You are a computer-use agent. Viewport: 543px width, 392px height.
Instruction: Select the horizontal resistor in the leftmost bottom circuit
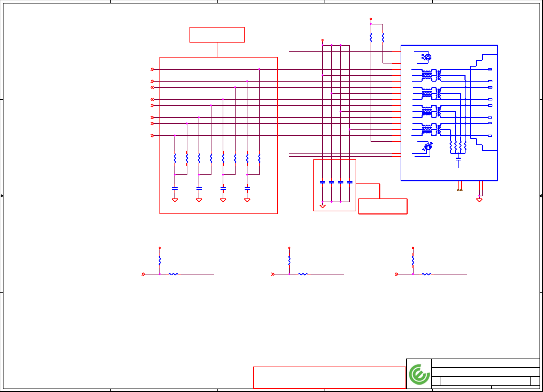(x=173, y=274)
